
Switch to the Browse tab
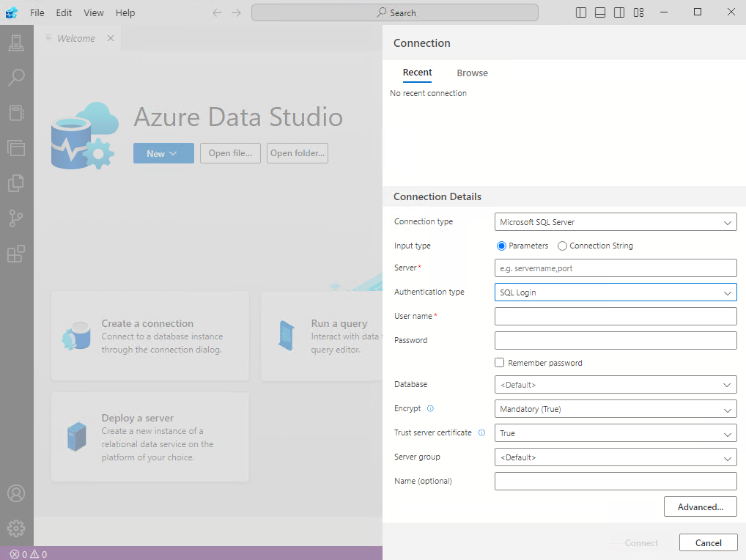[472, 73]
